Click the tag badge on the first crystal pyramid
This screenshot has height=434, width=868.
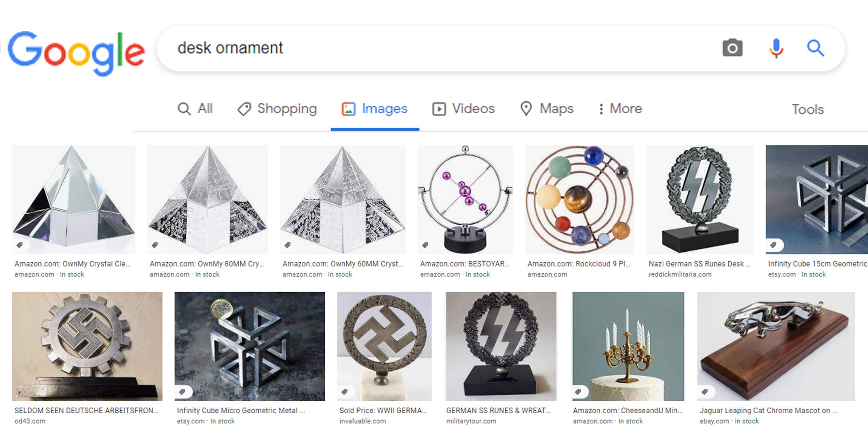click(20, 244)
